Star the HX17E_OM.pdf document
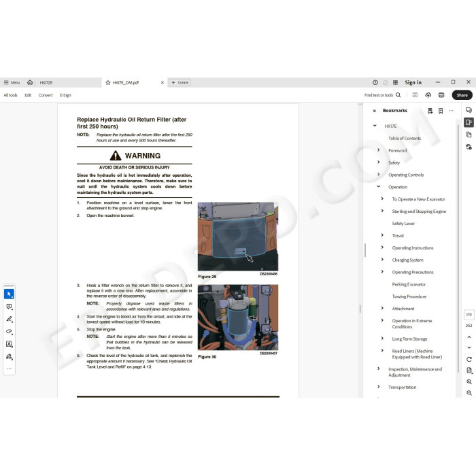 pyautogui.click(x=107, y=82)
